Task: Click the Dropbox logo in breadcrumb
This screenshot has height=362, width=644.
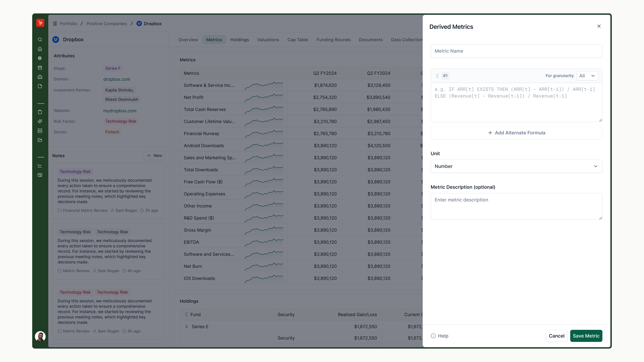Action: tap(139, 23)
